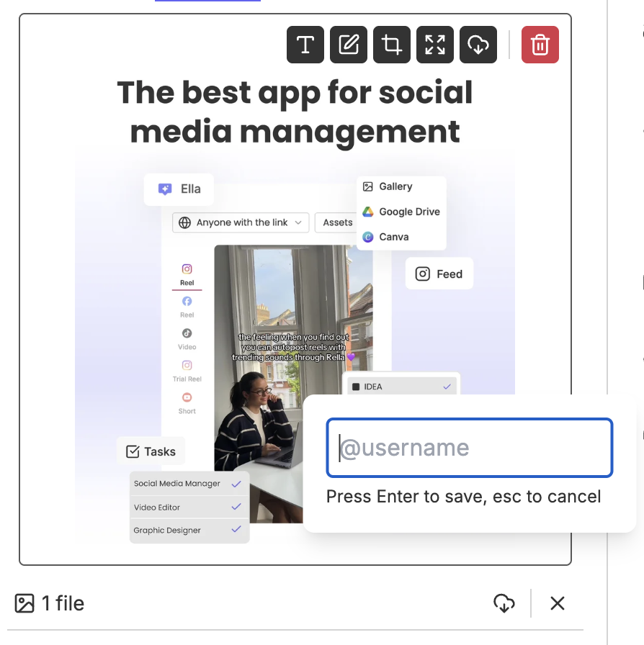This screenshot has width=644, height=645.
Task: Delete the image with trash button
Action: (540, 45)
